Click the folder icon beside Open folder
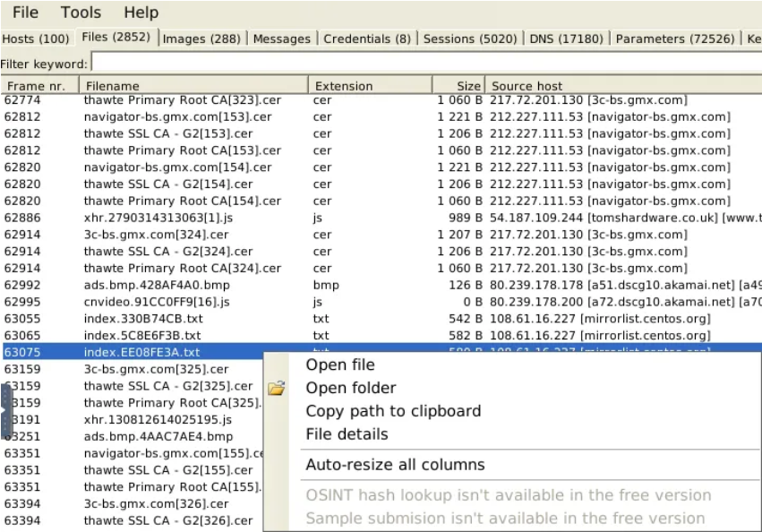Image resolution: width=762 pixels, height=532 pixels. point(277,388)
